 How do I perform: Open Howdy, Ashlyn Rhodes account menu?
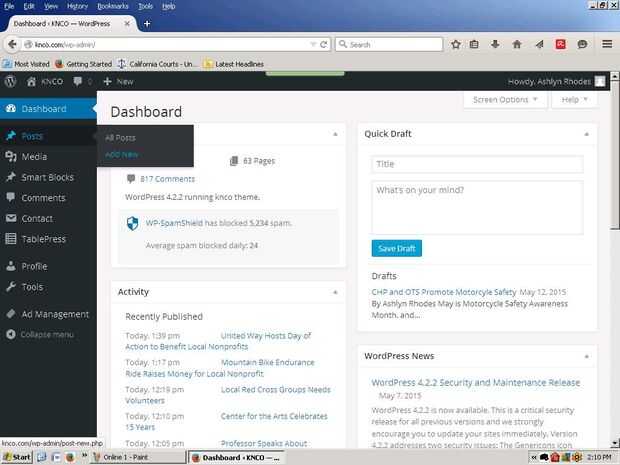click(556, 81)
